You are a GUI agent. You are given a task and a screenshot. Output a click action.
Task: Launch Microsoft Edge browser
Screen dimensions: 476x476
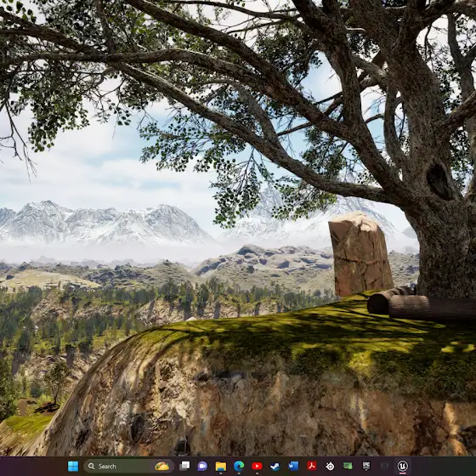pyautogui.click(x=239, y=466)
